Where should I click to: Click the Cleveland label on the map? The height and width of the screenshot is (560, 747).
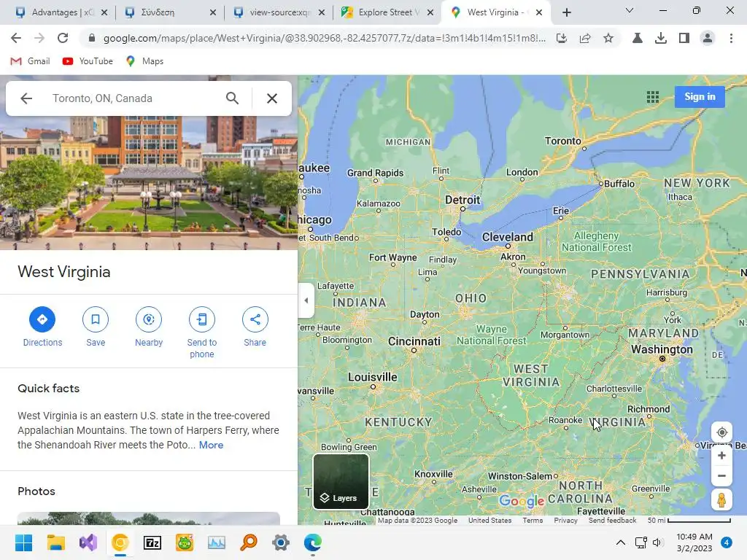(x=508, y=237)
